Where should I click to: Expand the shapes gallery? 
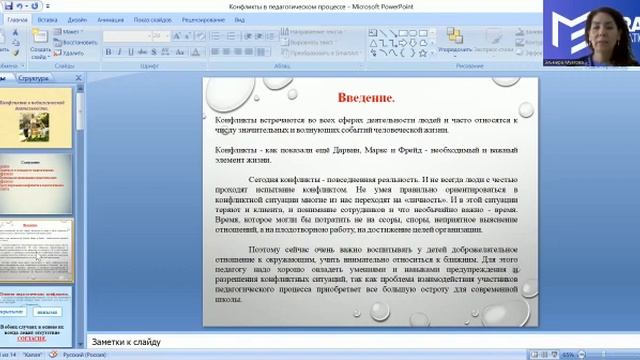pos(432,53)
